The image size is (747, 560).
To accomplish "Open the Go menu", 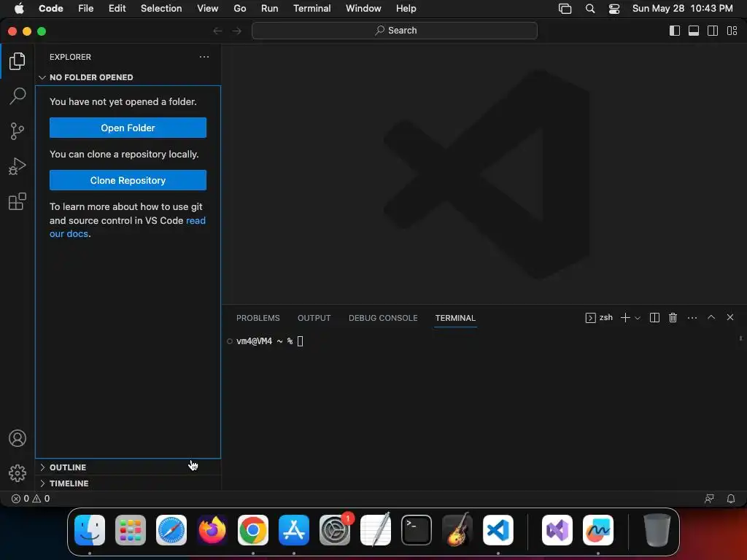I will (239, 9).
